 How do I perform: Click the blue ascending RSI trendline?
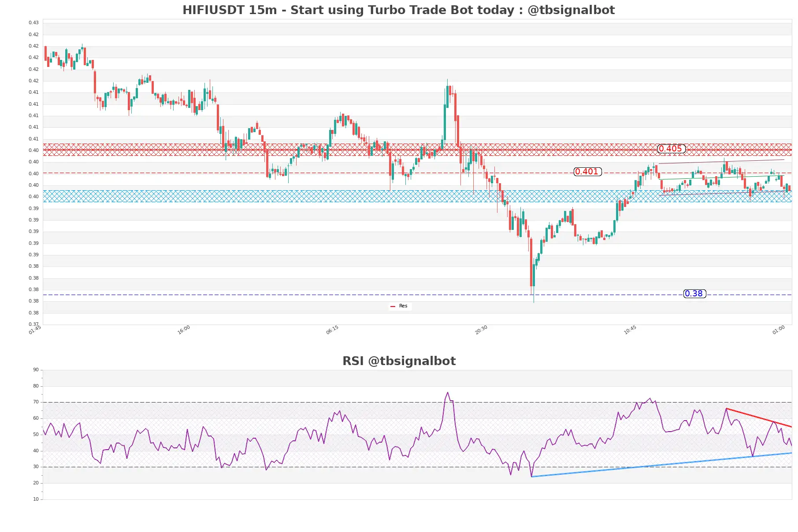pos(661,465)
